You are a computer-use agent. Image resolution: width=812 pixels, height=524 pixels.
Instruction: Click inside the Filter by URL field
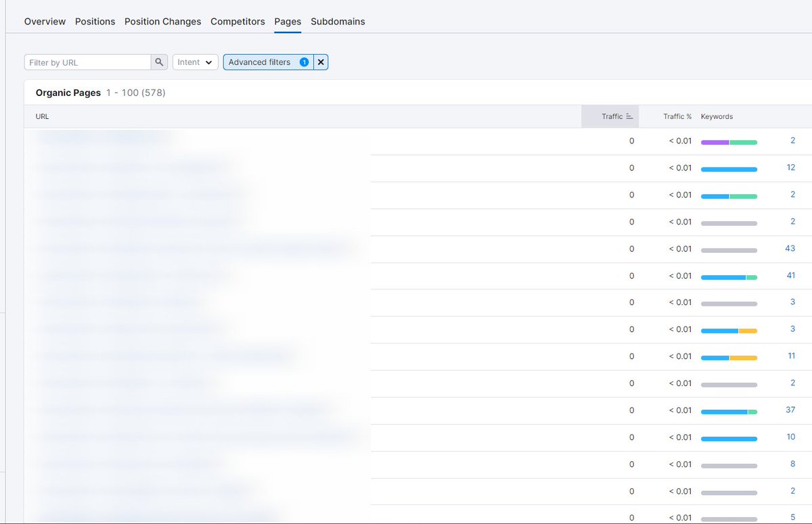pyautogui.click(x=88, y=62)
